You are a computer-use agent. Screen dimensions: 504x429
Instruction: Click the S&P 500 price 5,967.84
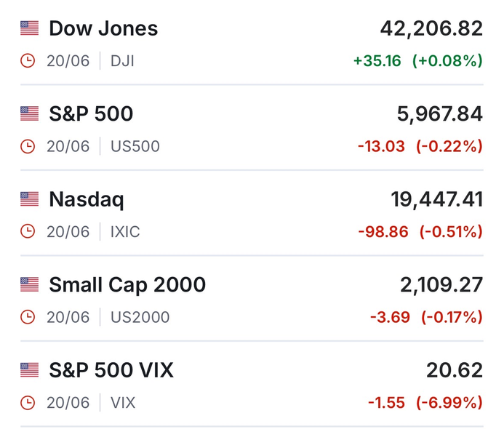[x=440, y=114]
